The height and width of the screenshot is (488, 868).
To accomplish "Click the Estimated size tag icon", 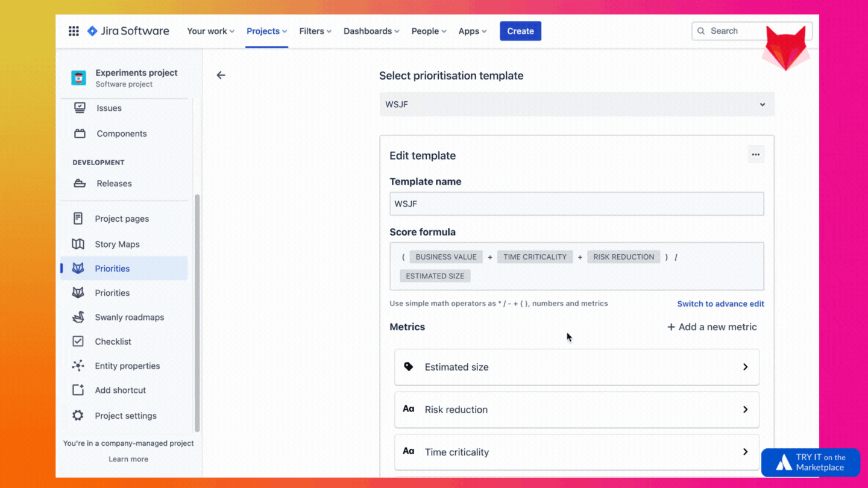I will coord(409,366).
